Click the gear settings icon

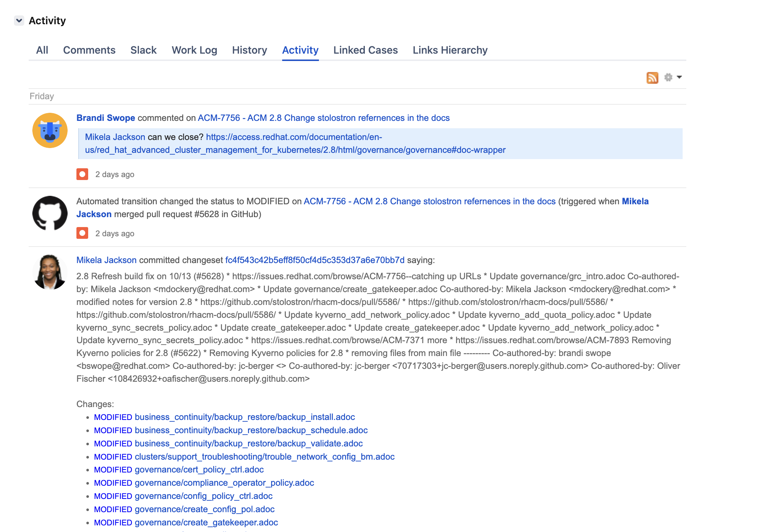click(668, 77)
